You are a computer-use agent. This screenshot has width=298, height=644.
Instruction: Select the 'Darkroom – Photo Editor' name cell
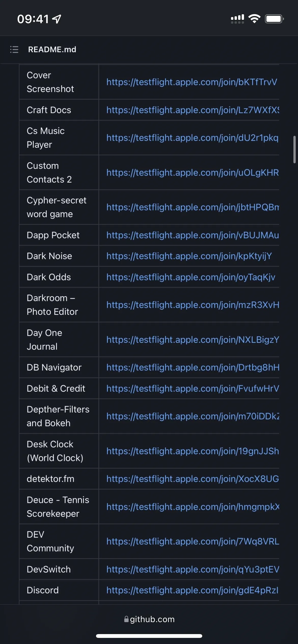[x=59, y=305]
